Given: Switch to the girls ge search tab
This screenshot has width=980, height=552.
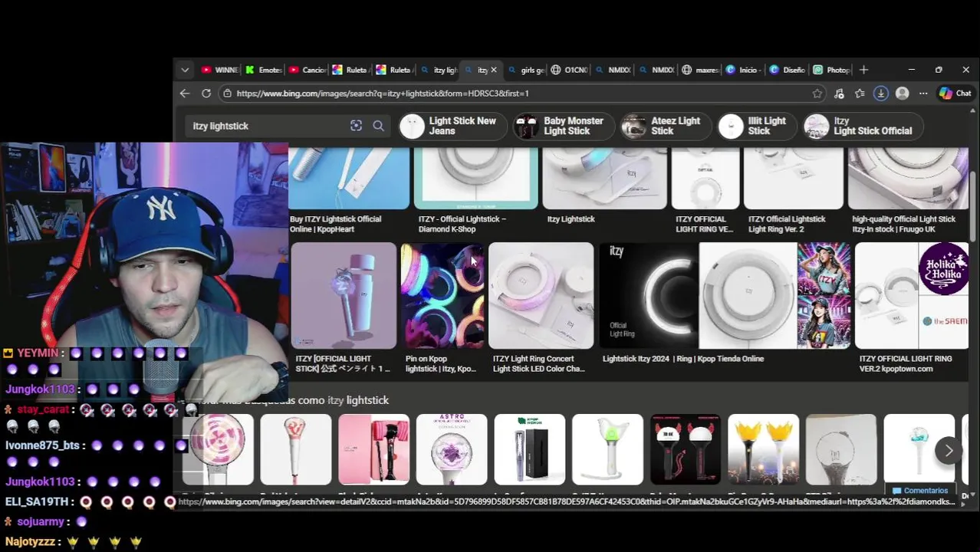Looking at the screenshot, I should 525,70.
